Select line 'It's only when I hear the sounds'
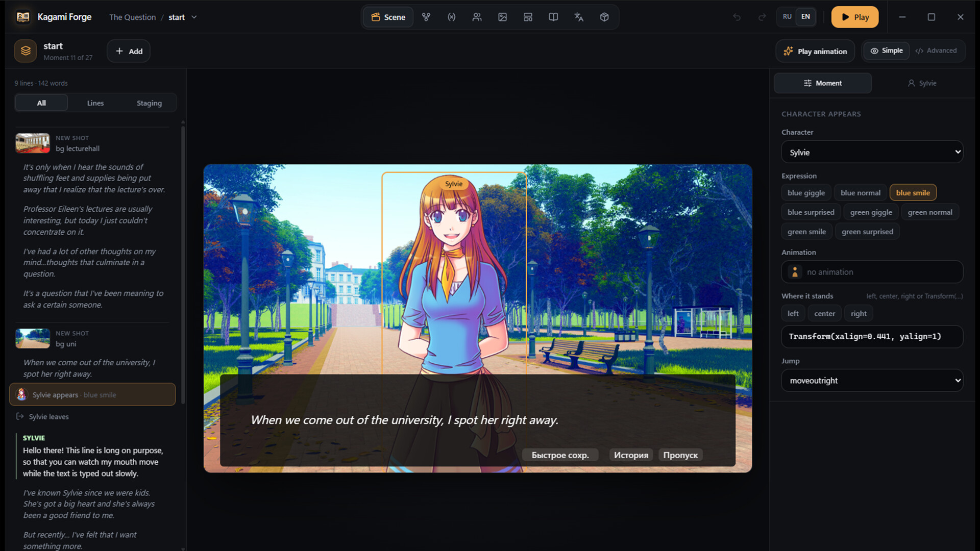This screenshot has height=551, width=980. pos(94,178)
